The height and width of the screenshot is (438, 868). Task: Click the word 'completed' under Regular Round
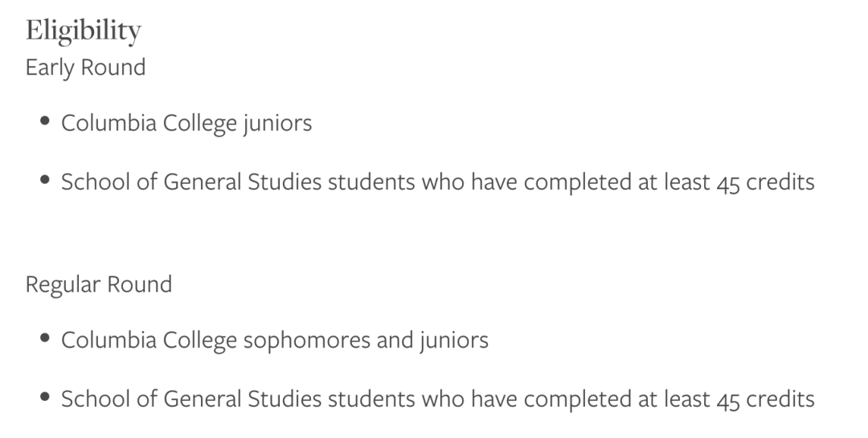(577, 400)
